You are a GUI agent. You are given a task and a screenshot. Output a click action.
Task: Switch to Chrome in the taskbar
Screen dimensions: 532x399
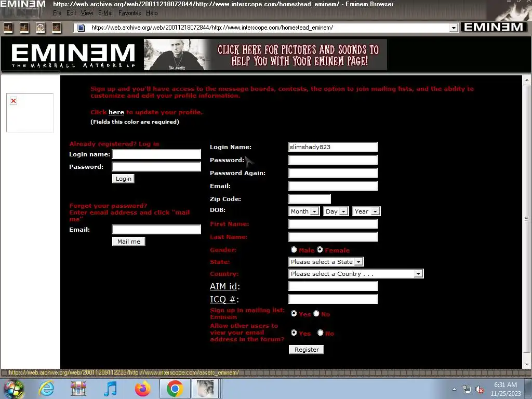[175, 389]
